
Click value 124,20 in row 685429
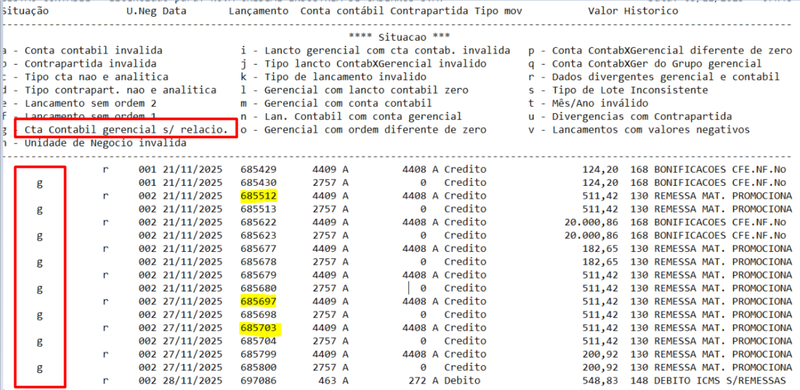tap(600, 169)
